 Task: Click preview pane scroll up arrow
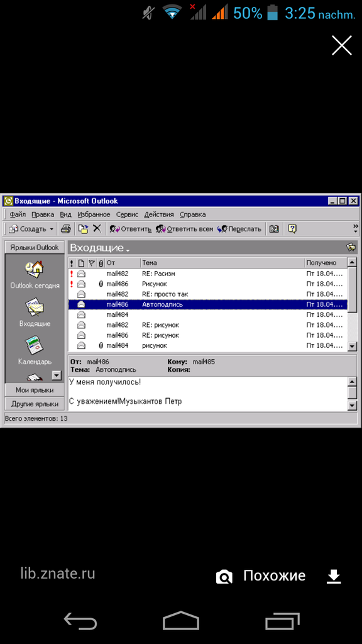tap(352, 382)
